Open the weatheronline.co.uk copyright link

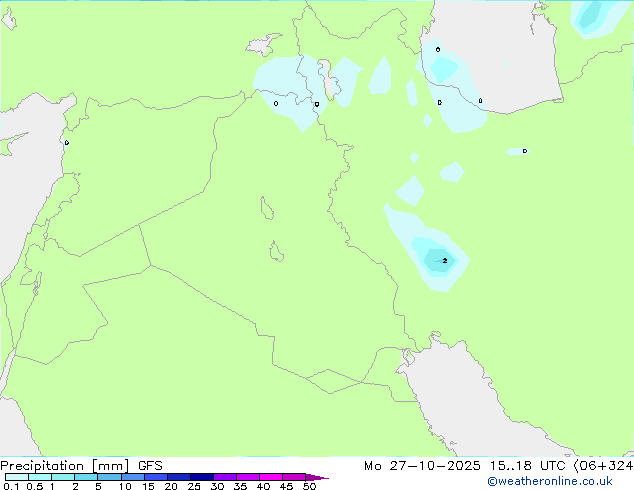[550, 481]
